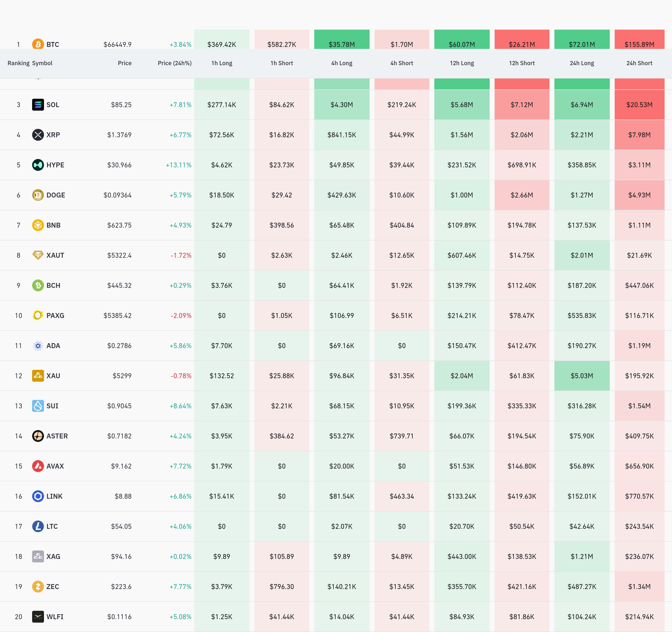Image resolution: width=672 pixels, height=632 pixels.
Task: Click the Chainlink LINK icon
Action: click(38, 496)
